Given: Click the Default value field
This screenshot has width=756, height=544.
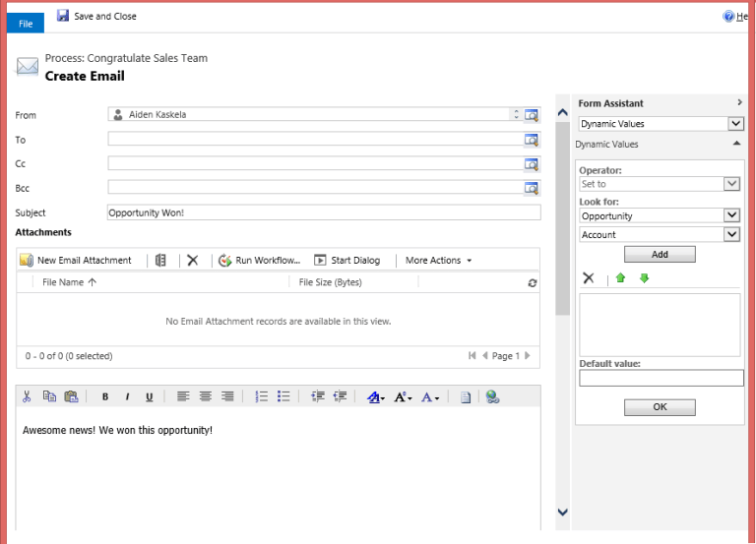Looking at the screenshot, I should point(661,378).
